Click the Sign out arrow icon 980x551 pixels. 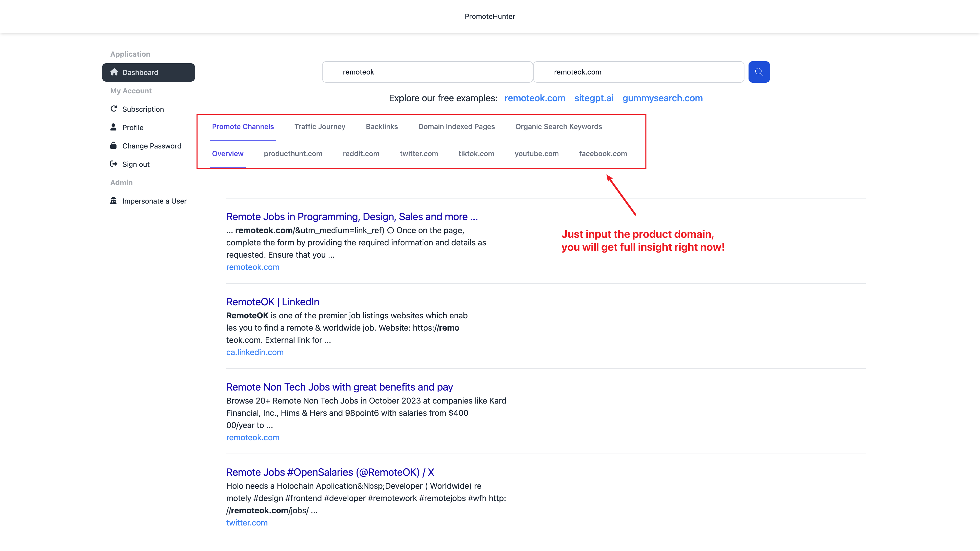(113, 164)
